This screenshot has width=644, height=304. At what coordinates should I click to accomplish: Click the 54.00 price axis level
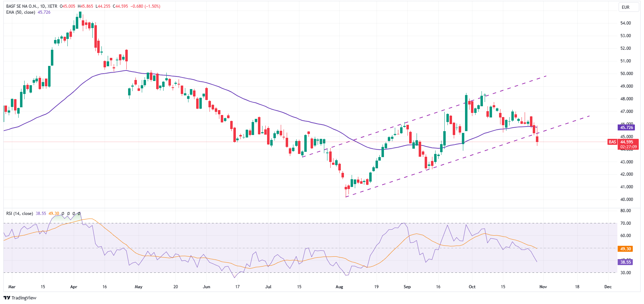coord(626,23)
